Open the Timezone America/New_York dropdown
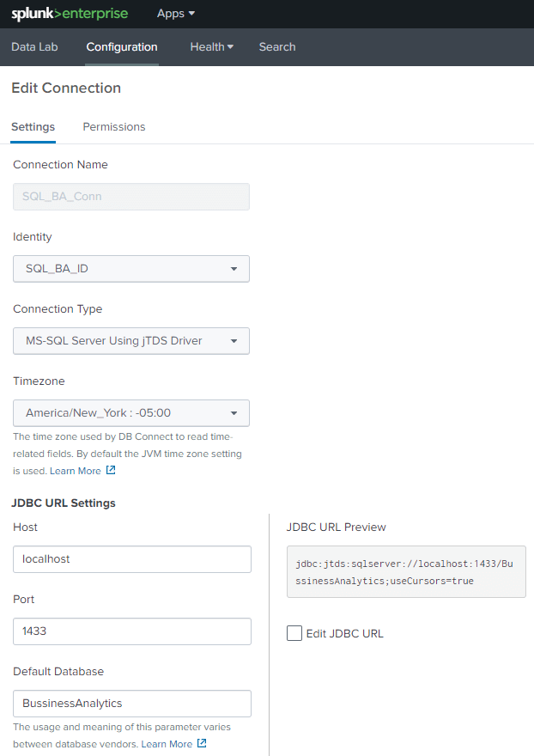 point(131,413)
